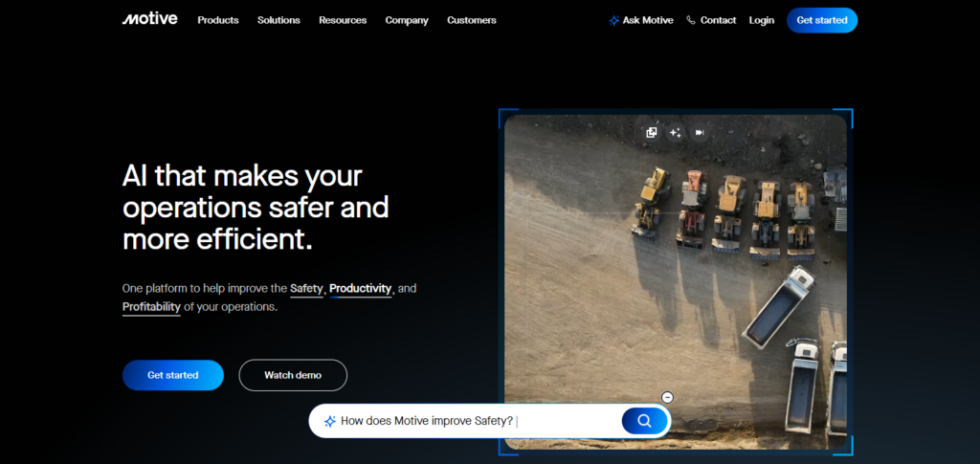Click the Watch demo button
This screenshot has height=464, width=980.
coord(293,375)
